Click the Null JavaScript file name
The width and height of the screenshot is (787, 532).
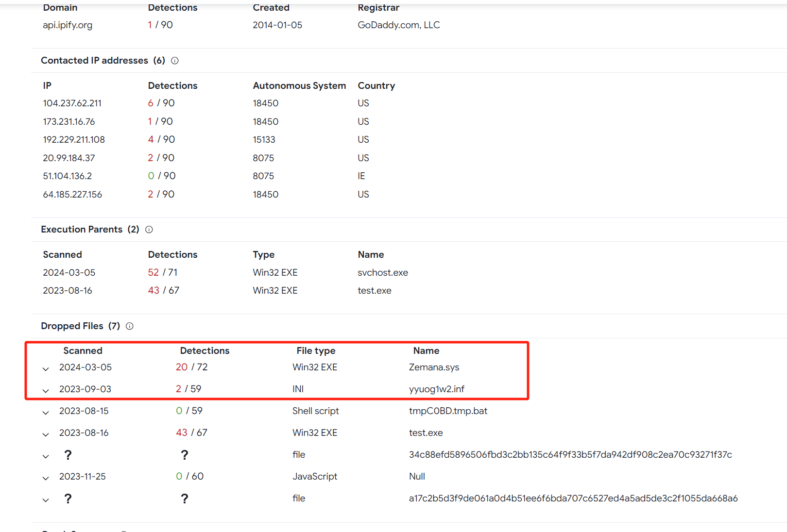click(x=417, y=477)
